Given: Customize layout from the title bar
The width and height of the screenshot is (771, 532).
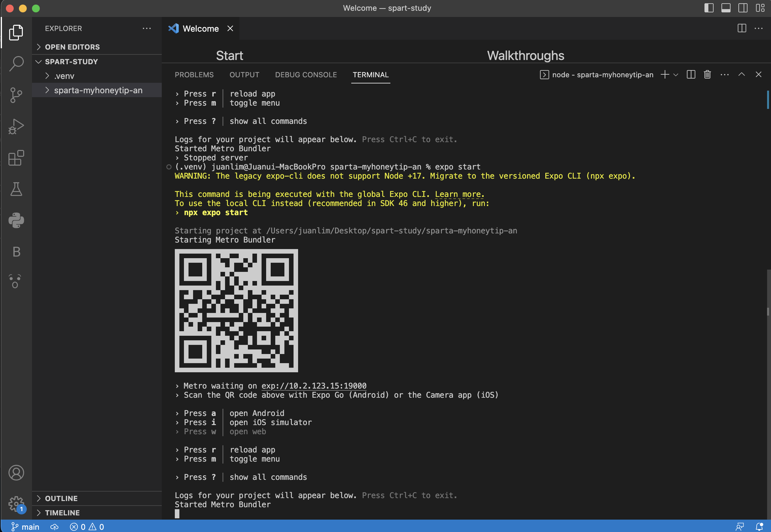Looking at the screenshot, I should pos(760,8).
